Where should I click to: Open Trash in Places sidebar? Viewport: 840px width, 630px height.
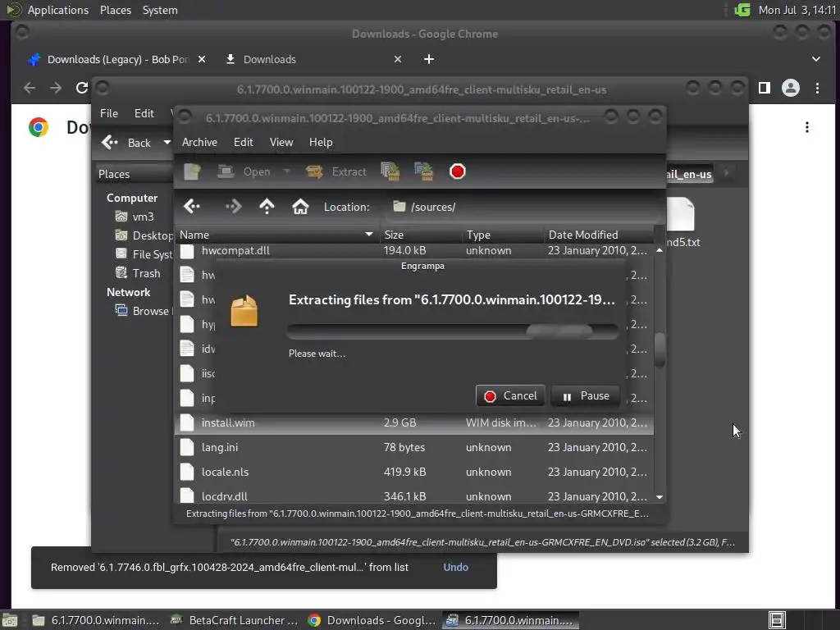pyautogui.click(x=138, y=273)
